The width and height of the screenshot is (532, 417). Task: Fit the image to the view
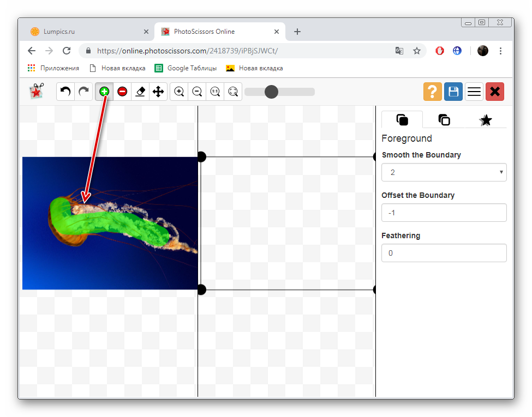coord(233,92)
